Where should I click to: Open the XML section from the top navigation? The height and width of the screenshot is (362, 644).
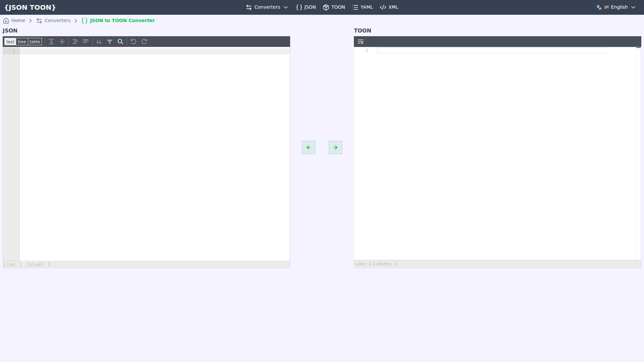click(389, 7)
